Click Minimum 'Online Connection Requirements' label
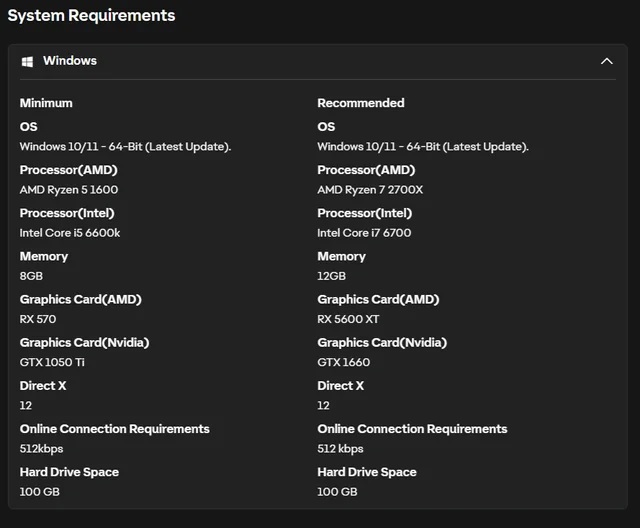This screenshot has width=640, height=528. coord(114,429)
